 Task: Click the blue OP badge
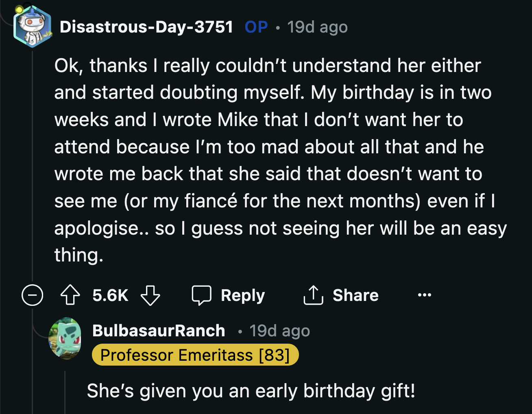256,27
